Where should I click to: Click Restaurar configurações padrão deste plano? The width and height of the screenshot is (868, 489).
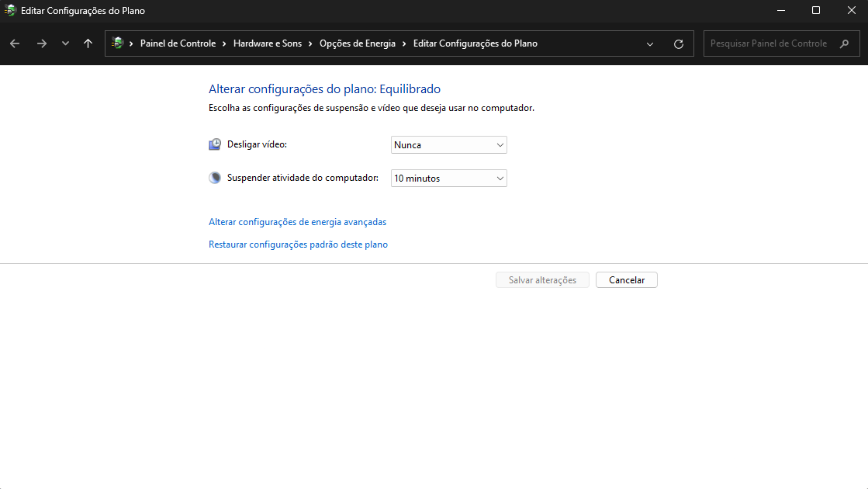(x=298, y=244)
